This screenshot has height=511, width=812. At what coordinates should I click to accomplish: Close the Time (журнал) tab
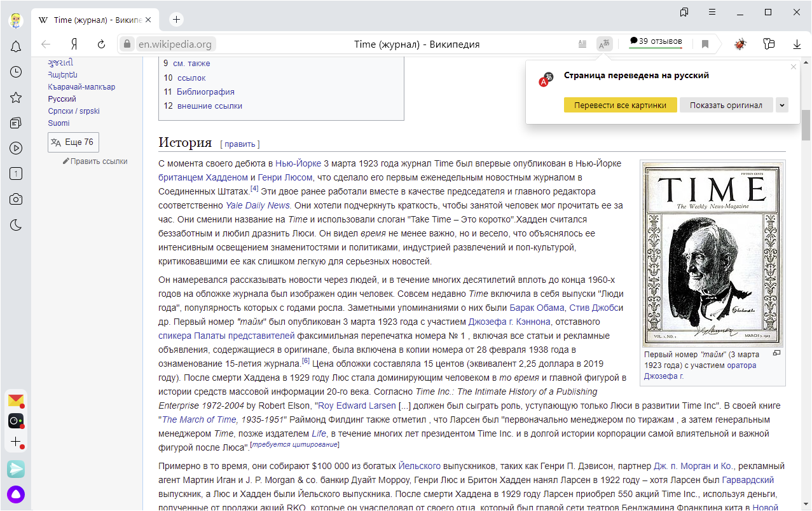[x=148, y=20]
